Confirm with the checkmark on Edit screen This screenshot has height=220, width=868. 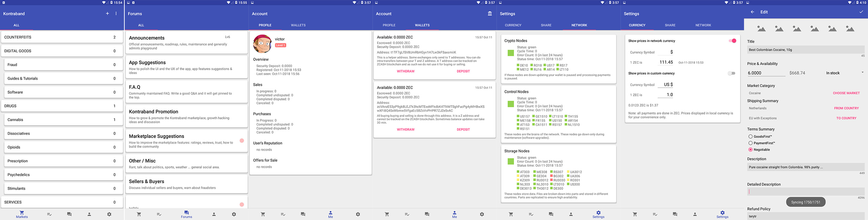tap(861, 12)
